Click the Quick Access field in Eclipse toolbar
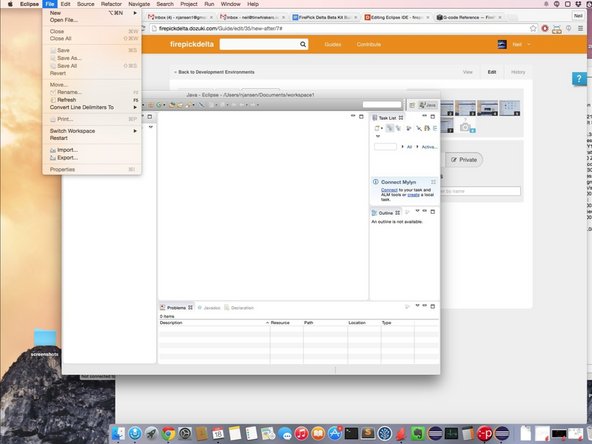The height and width of the screenshot is (444, 592). pyautogui.click(x=382, y=105)
